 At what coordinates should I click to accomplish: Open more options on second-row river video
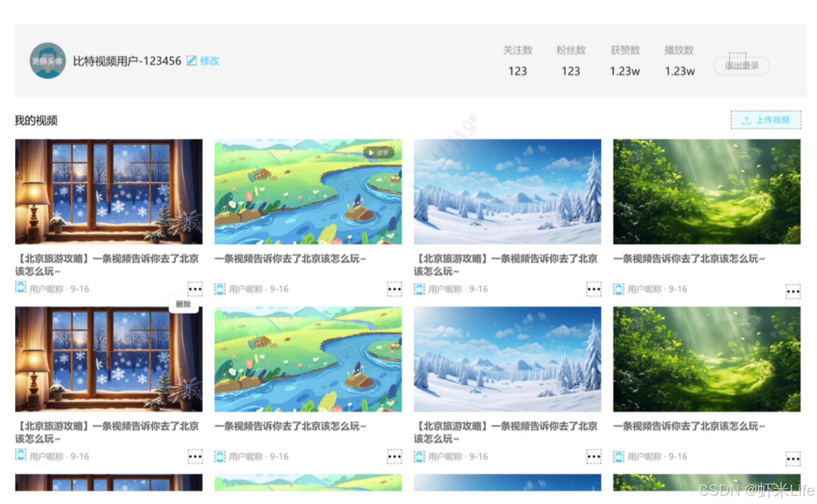coord(394,456)
